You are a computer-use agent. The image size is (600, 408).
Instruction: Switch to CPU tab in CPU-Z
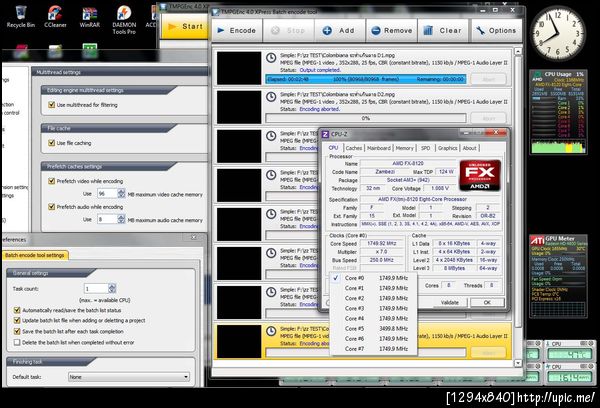(333, 148)
